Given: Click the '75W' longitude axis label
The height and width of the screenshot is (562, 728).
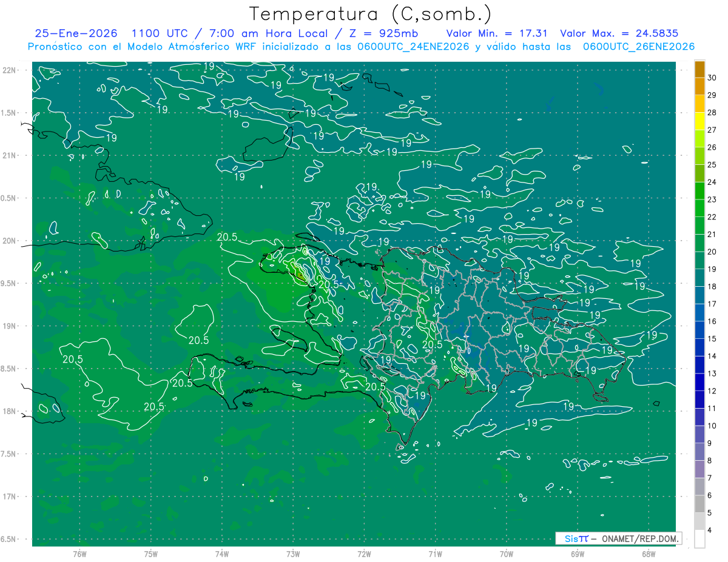Looking at the screenshot, I should pos(151,554).
